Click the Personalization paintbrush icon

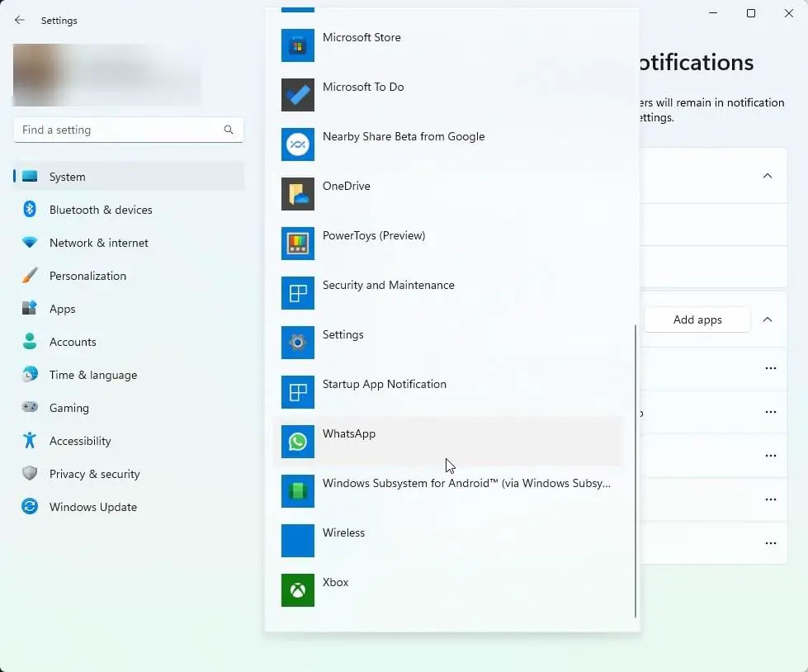click(x=30, y=275)
